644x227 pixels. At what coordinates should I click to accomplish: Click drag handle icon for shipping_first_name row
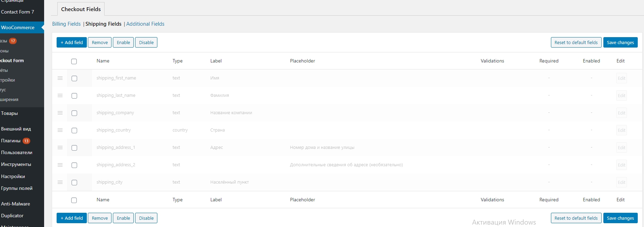point(60,78)
